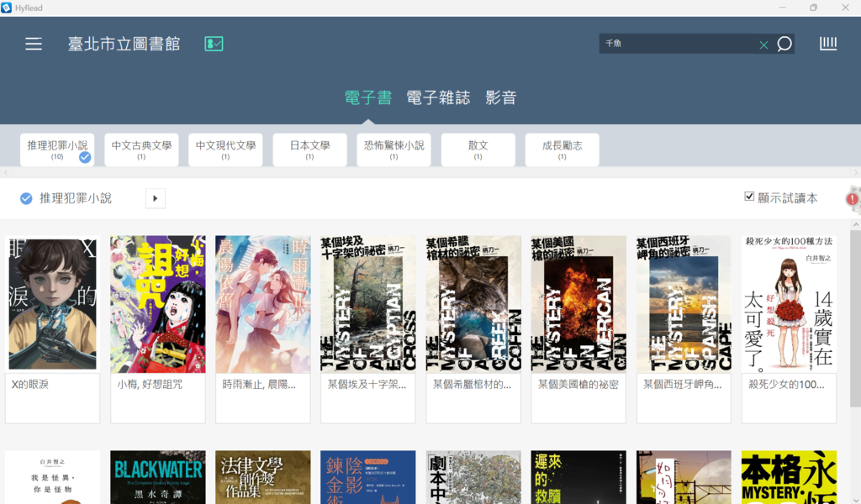Toggle the 顯示試讀本 checkbox

749,197
